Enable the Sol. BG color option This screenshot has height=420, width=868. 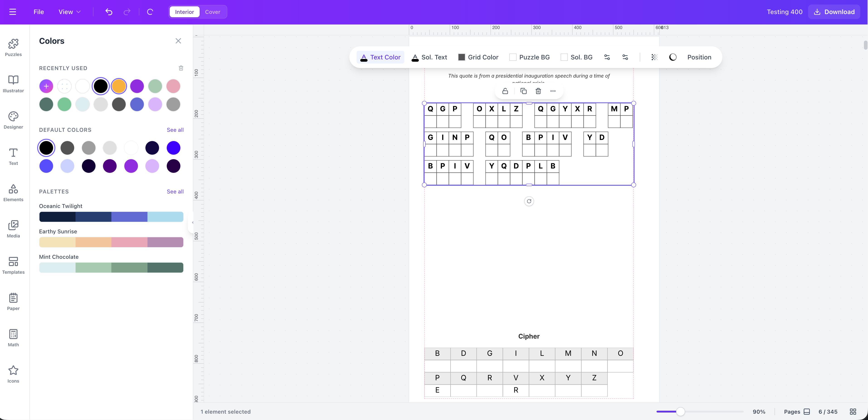[564, 57]
